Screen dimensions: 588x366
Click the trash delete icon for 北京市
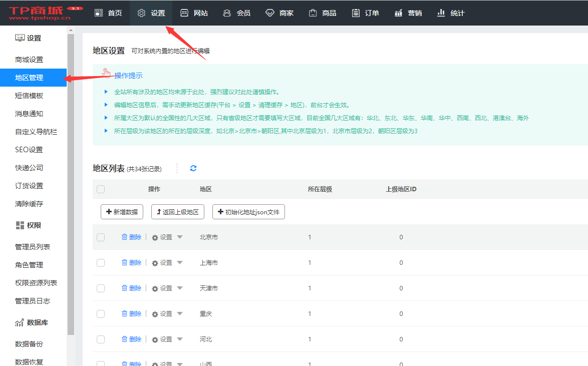pyautogui.click(x=125, y=237)
